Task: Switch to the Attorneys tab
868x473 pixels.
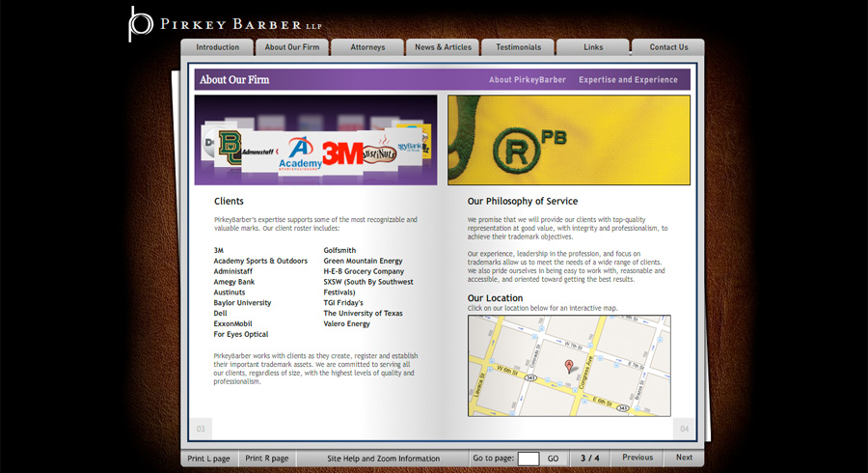Action: [367, 47]
